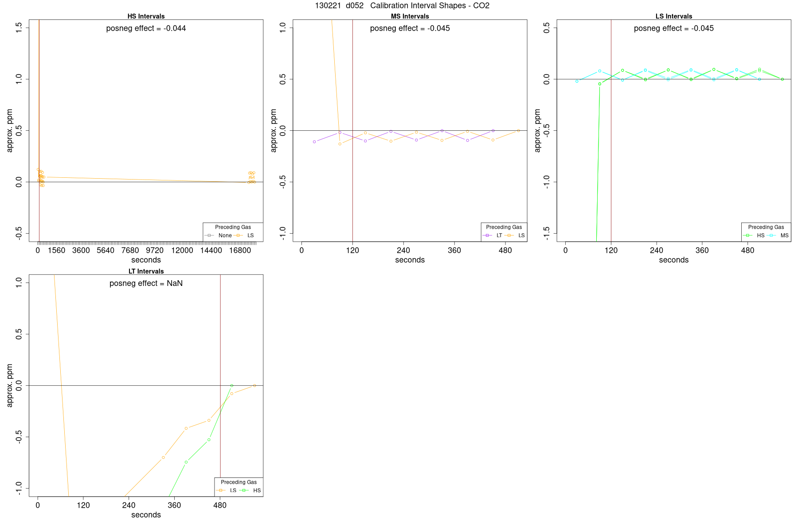Click the posneg effect = NaN annotation
This screenshot has height=532, width=798.
point(146,283)
